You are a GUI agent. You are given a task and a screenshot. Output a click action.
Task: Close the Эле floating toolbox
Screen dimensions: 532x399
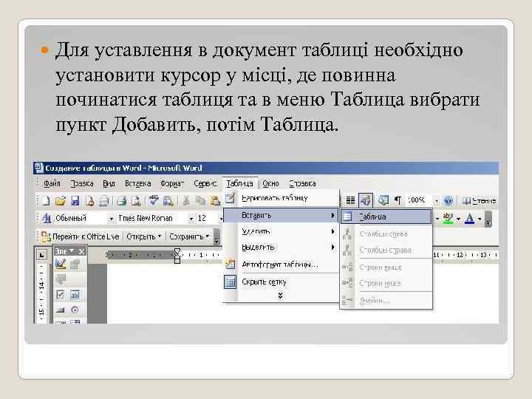coord(81,251)
